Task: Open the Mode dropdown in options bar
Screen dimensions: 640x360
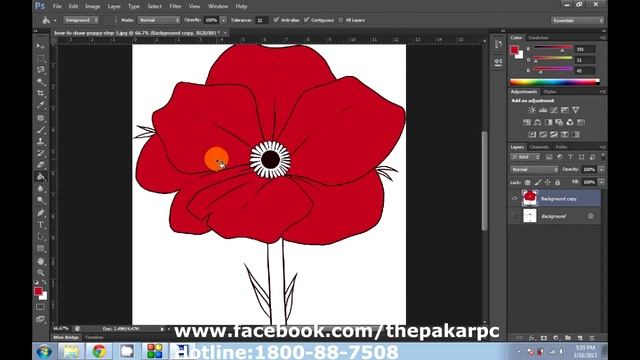Action: click(158, 20)
